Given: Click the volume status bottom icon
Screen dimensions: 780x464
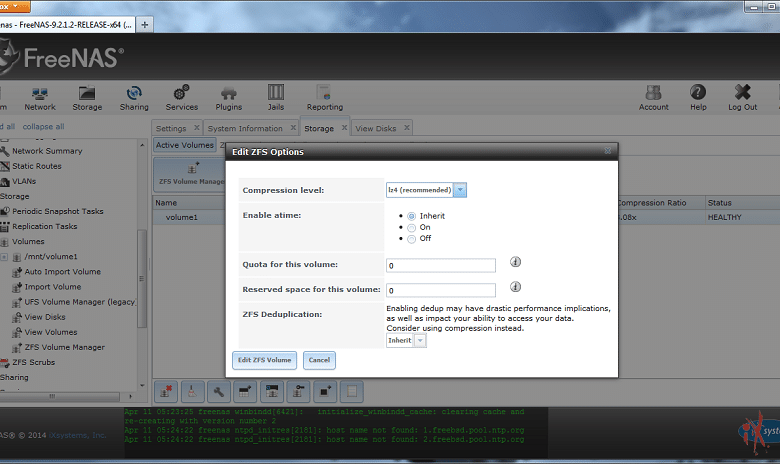Looking at the screenshot, I should point(352,391).
